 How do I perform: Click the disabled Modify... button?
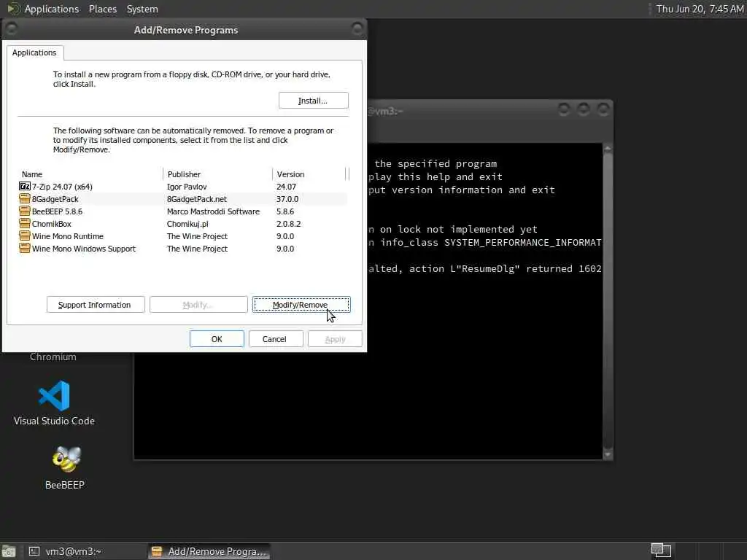[x=198, y=305]
